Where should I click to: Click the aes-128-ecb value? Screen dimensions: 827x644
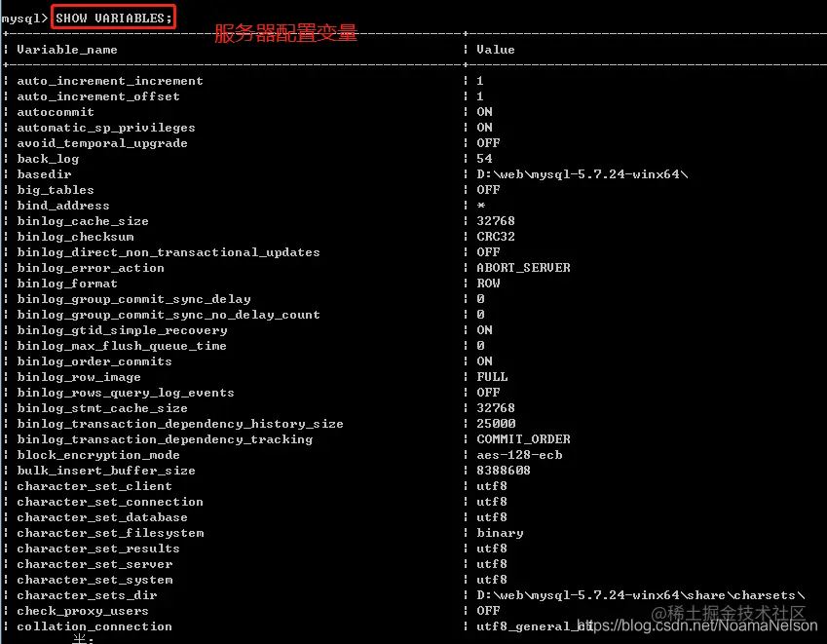(x=519, y=455)
